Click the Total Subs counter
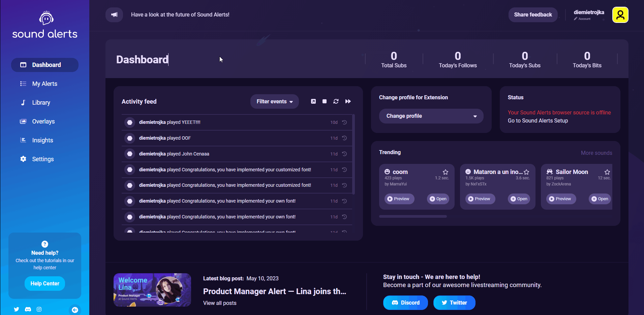Screen dimensions: 644x315 pyautogui.click(x=394, y=59)
